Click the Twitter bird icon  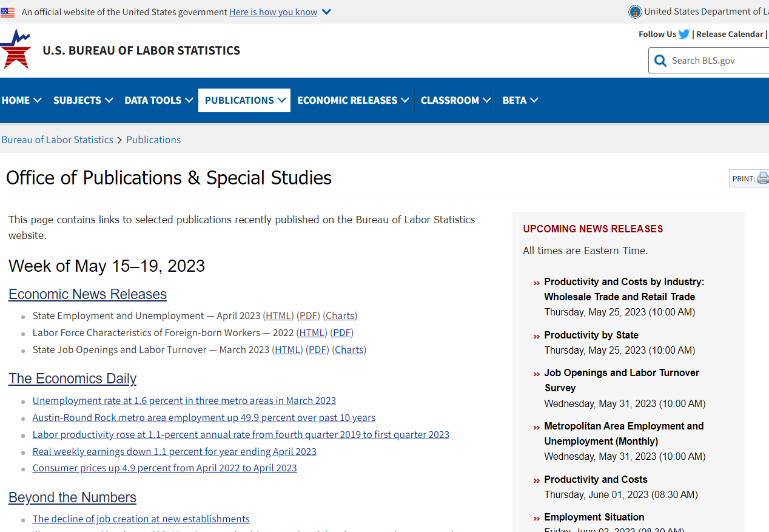pyautogui.click(x=684, y=34)
